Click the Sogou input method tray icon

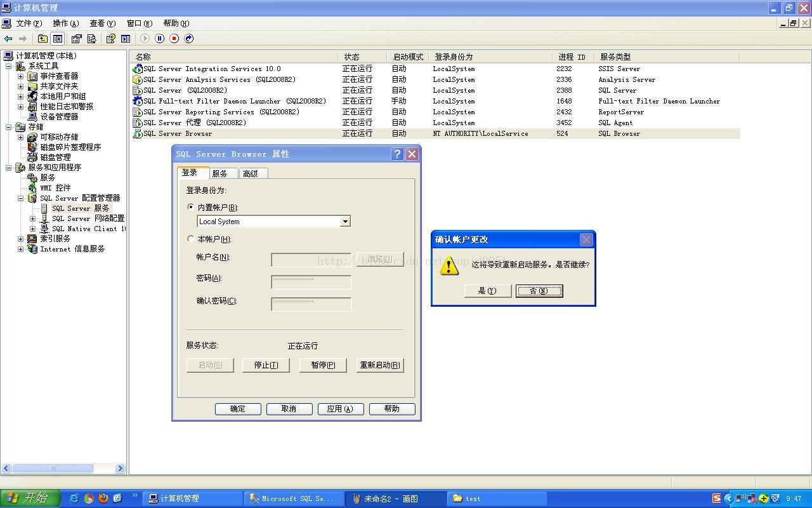[x=716, y=498]
